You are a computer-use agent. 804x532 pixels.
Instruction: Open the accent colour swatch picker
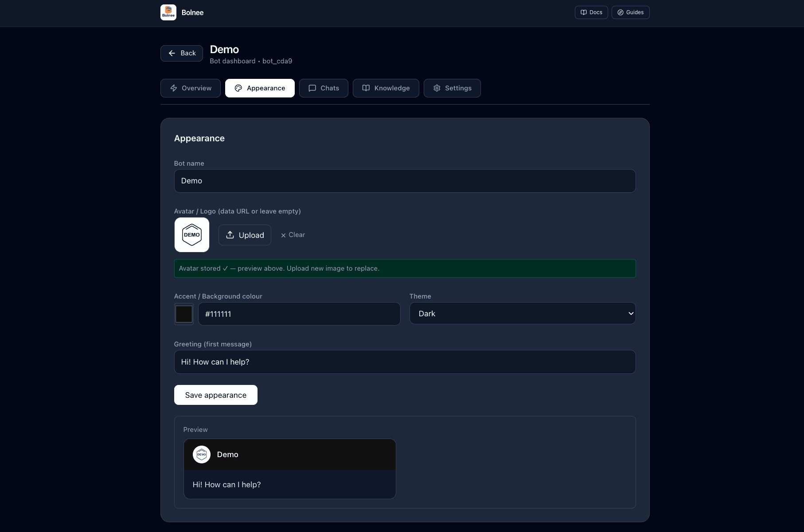click(x=184, y=314)
